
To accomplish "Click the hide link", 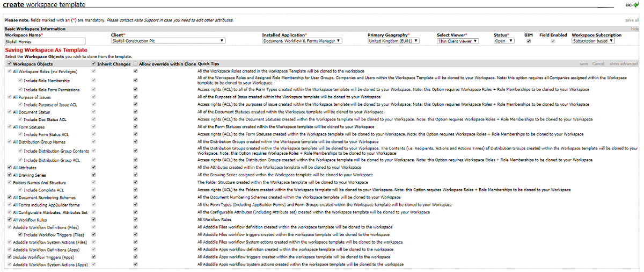I will point(635,28).
